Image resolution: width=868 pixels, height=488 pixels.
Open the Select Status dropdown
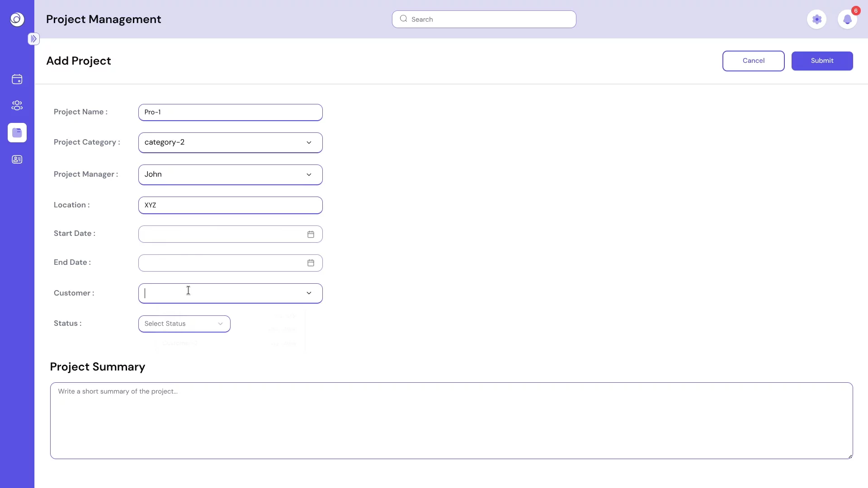(184, 324)
